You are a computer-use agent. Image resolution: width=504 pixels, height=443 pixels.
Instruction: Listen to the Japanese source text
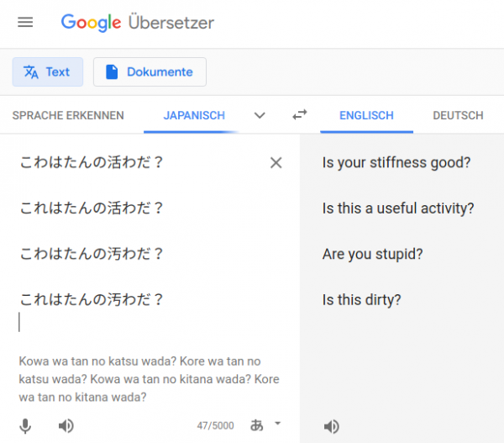66,426
